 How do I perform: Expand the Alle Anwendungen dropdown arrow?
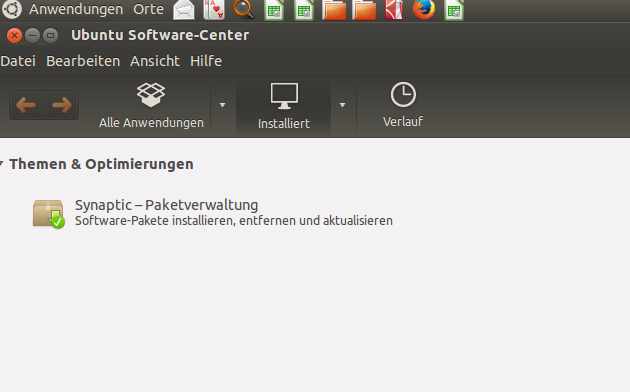(x=222, y=105)
